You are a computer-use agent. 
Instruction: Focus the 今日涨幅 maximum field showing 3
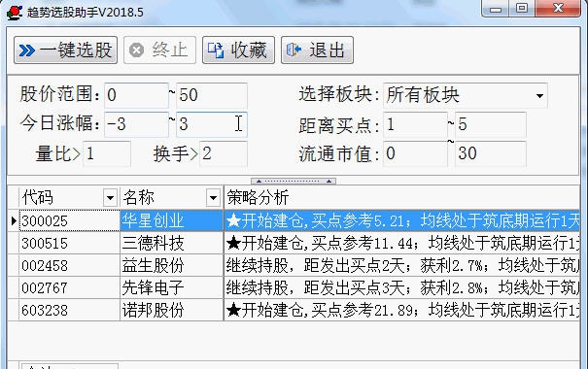[x=212, y=124]
